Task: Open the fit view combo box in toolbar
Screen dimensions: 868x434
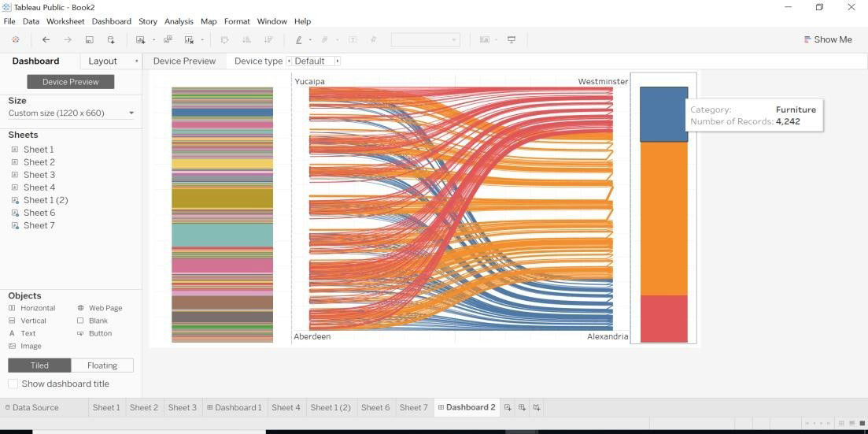Action: (426, 40)
